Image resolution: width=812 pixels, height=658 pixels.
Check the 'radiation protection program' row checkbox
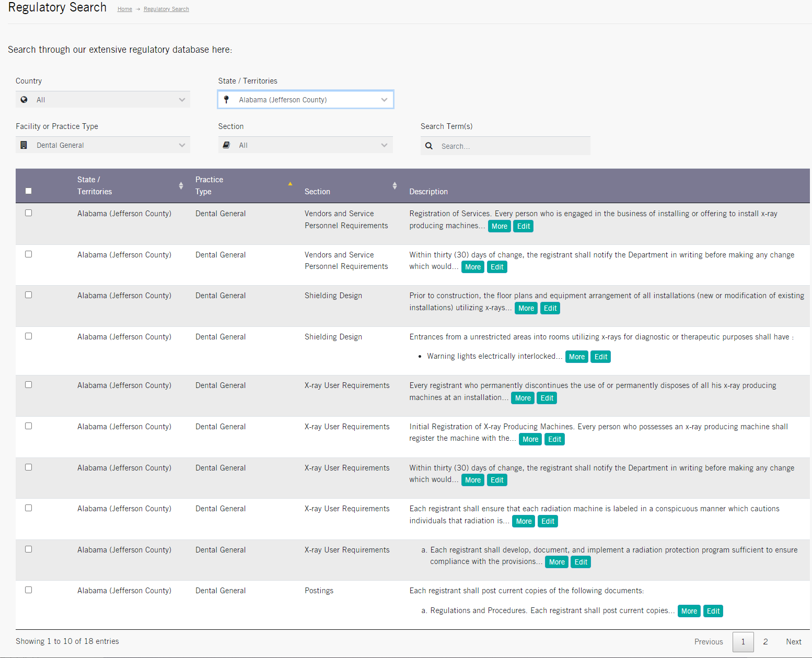pyautogui.click(x=29, y=549)
